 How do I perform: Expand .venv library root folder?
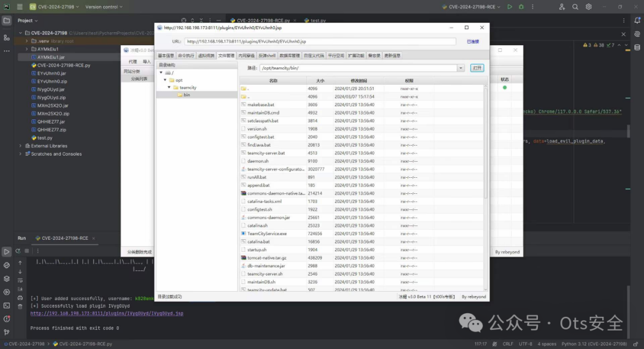pyautogui.click(x=27, y=41)
